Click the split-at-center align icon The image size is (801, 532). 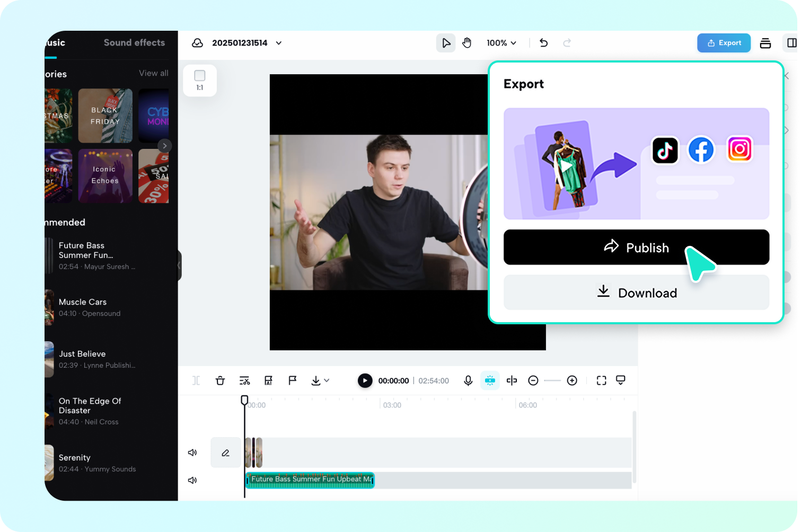click(x=512, y=380)
